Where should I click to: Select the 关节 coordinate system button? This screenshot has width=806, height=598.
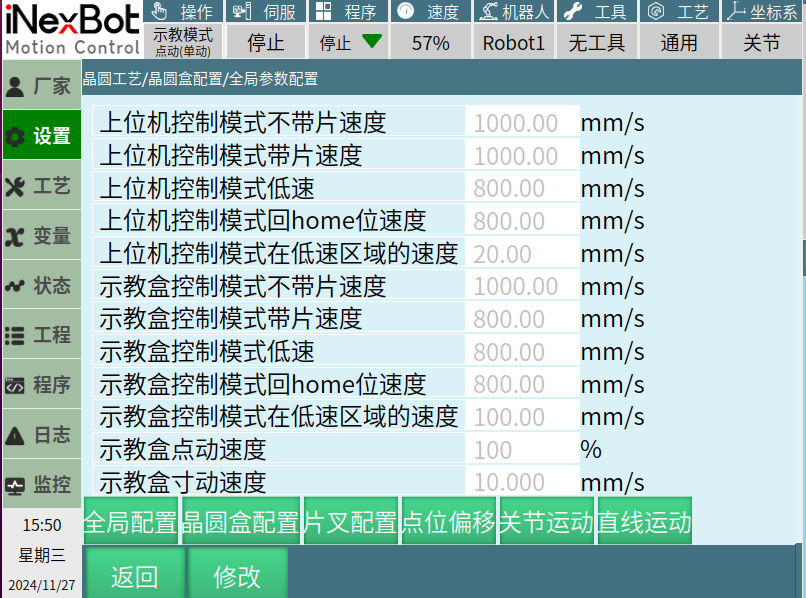762,43
